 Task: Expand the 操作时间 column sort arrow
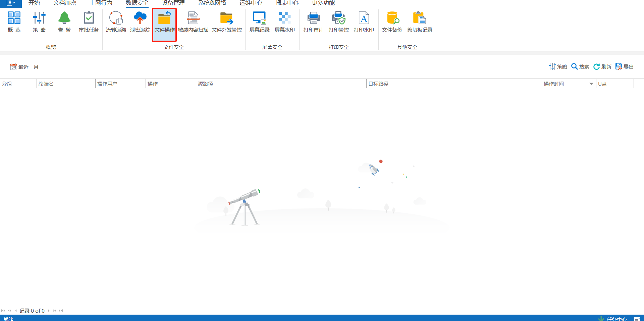pos(591,84)
